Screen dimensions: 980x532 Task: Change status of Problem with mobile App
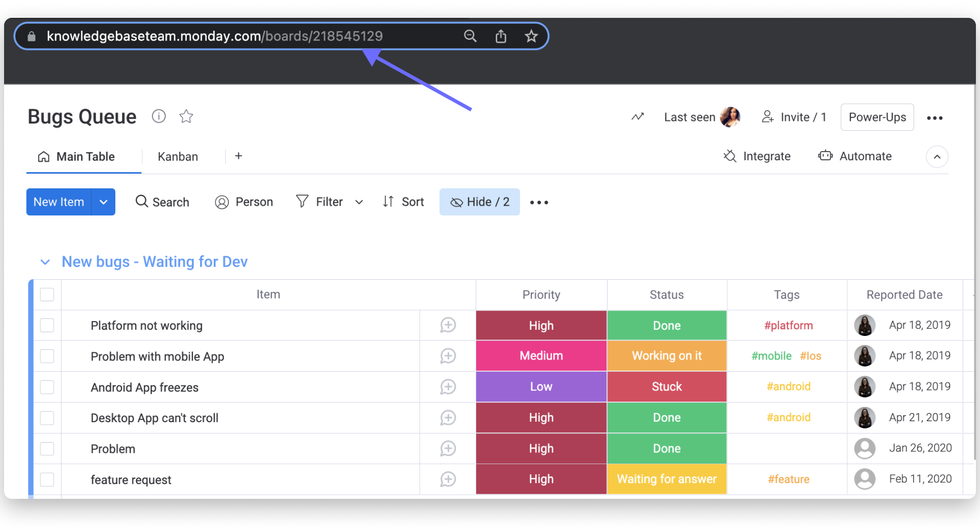[667, 356]
